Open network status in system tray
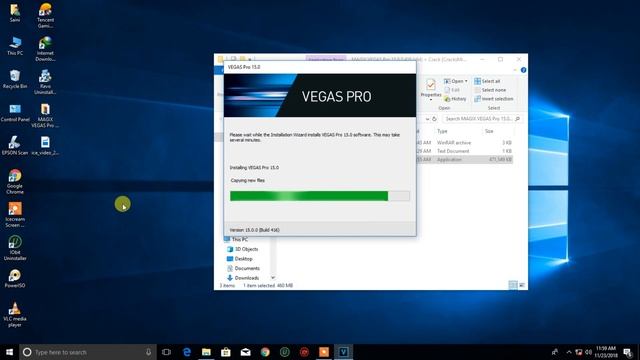The width and height of the screenshot is (640, 360). 578,352
